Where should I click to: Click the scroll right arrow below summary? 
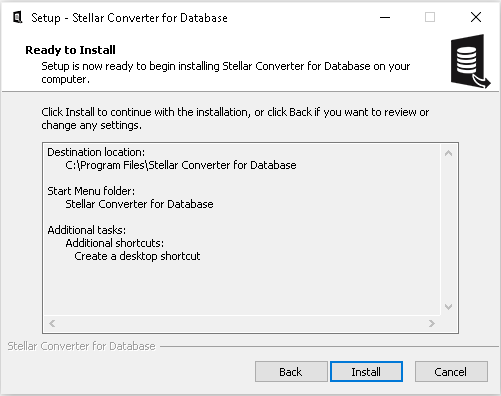tap(432, 323)
